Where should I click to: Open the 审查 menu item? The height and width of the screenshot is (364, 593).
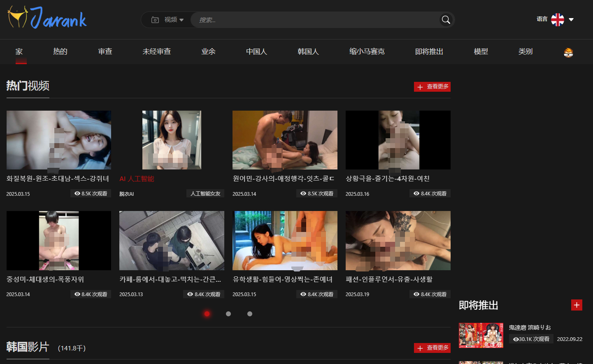coord(105,51)
